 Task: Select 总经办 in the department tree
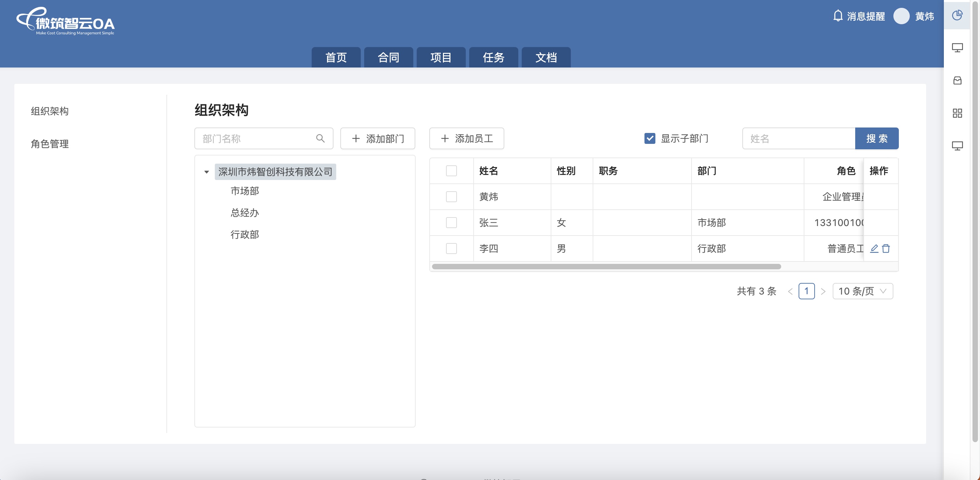244,213
